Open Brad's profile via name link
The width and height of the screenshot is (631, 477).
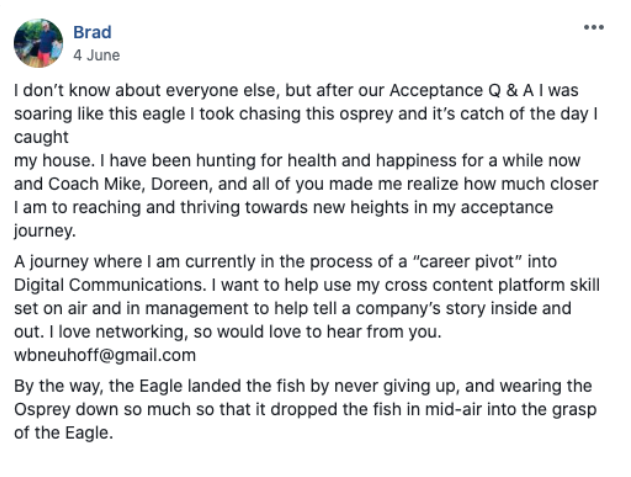coord(92,32)
